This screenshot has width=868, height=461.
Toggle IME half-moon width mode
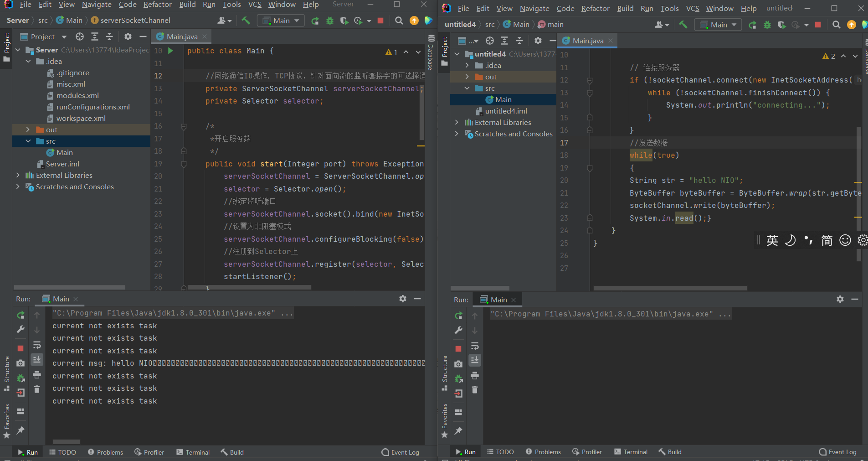click(x=791, y=240)
